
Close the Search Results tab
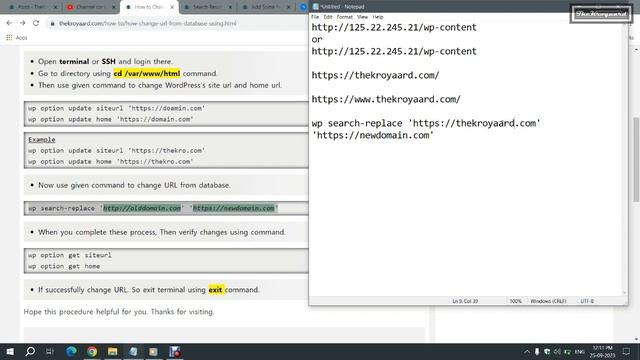pos(230,7)
